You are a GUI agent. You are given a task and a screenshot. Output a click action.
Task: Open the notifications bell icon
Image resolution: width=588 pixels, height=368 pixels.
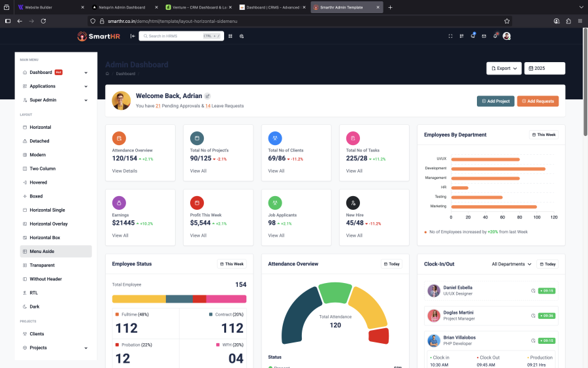[495, 36]
